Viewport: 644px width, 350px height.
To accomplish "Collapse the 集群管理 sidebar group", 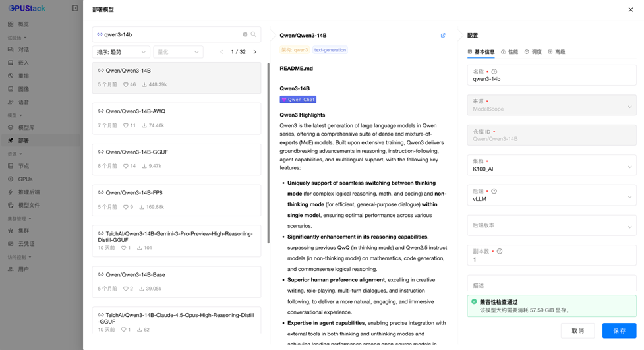I will pyautogui.click(x=19, y=219).
